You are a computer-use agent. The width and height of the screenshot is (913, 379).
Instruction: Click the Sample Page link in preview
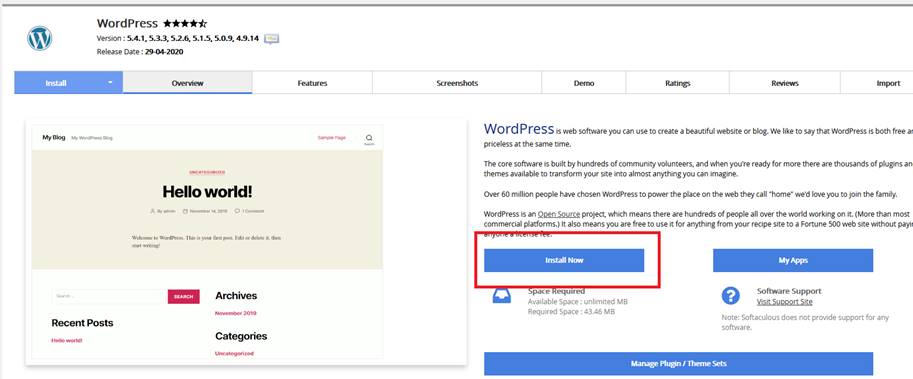[x=331, y=138]
